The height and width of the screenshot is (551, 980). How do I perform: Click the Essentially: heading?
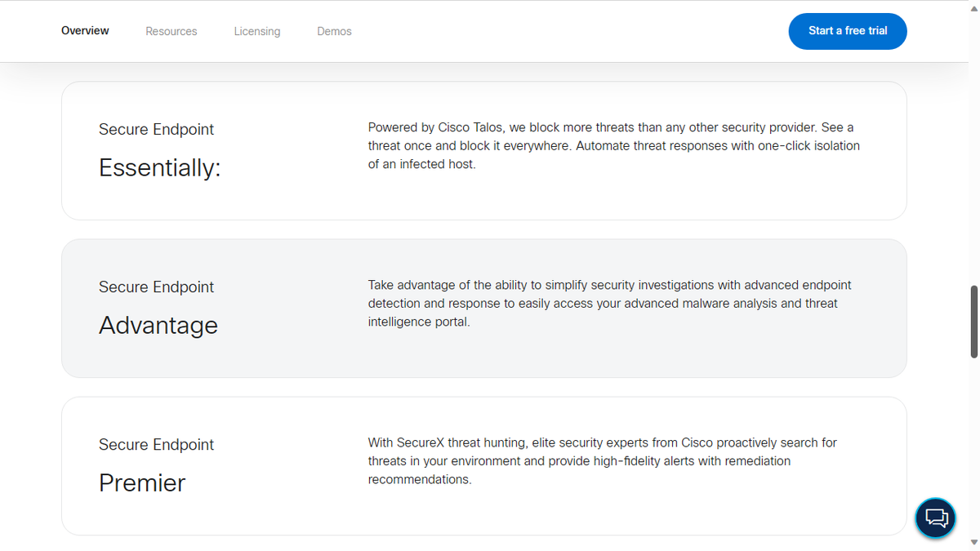pos(159,167)
